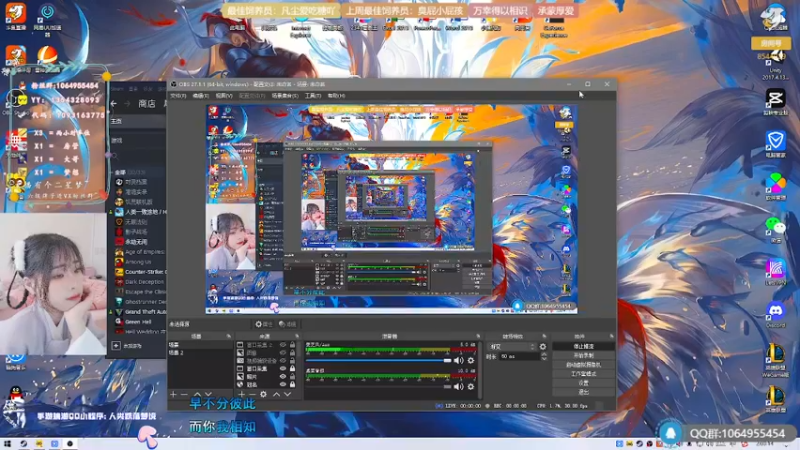Image resolution: width=800 pixels, height=450 pixels.
Task: Move the selected scene down
Action: pos(208,394)
